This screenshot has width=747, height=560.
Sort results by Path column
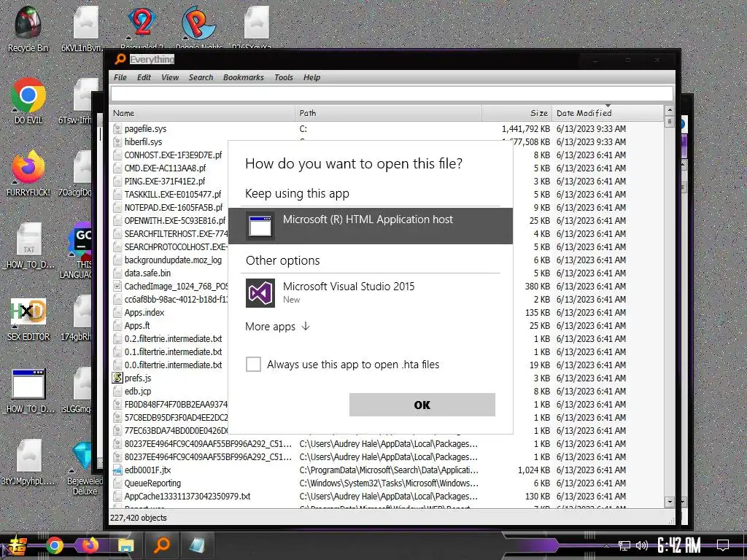click(388, 113)
